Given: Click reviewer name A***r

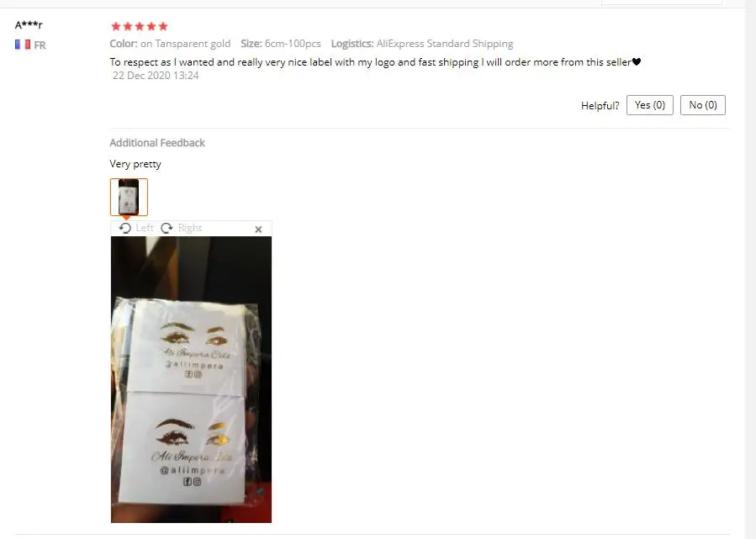Looking at the screenshot, I should tap(29, 24).
